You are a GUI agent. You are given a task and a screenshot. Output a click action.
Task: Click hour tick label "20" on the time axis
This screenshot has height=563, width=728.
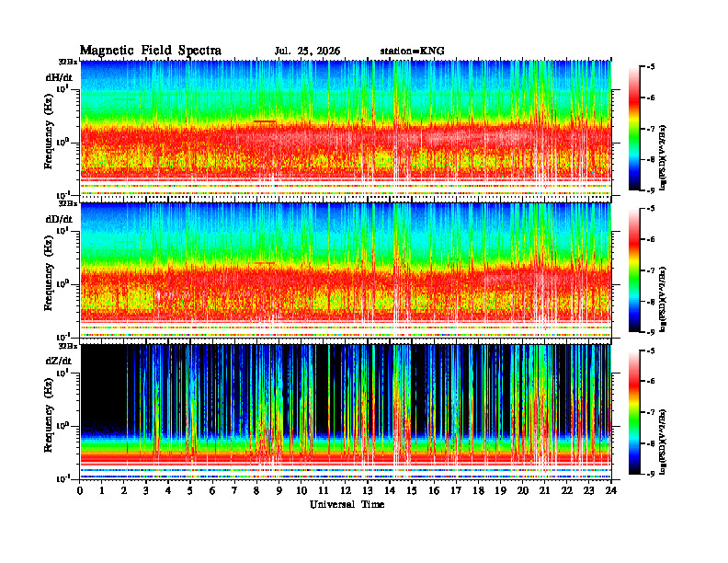coord(523,491)
